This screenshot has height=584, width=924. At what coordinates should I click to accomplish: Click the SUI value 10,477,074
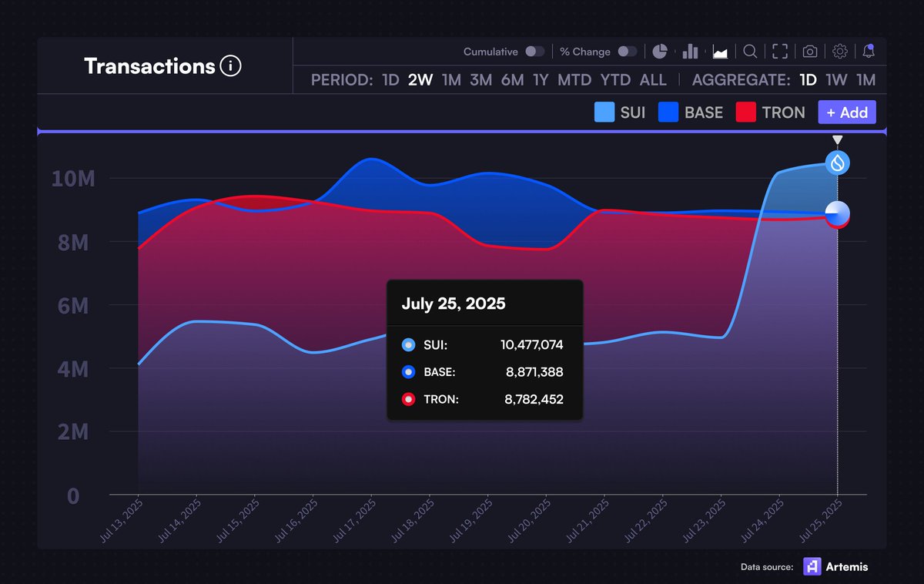point(532,345)
